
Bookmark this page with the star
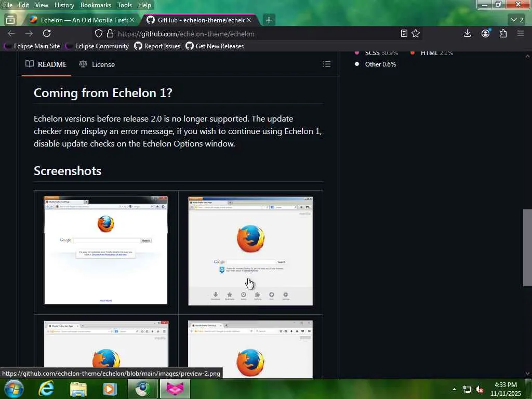pyautogui.click(x=416, y=34)
